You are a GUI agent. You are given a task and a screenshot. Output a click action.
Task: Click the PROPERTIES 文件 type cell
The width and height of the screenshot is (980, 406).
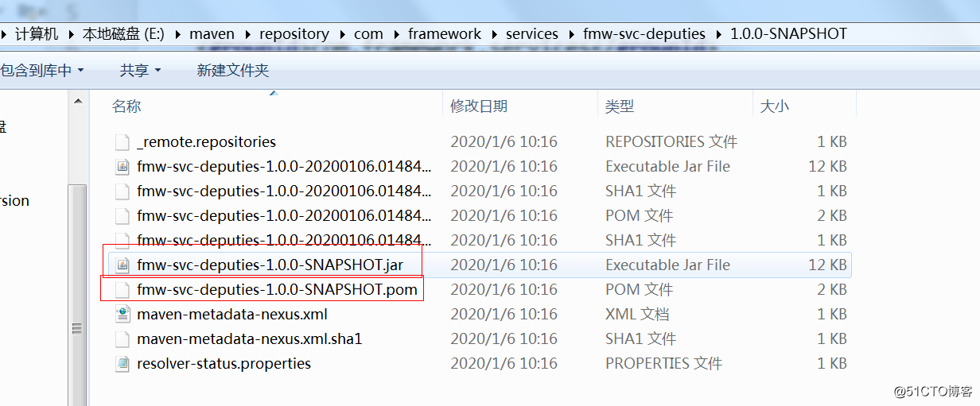[x=663, y=364]
